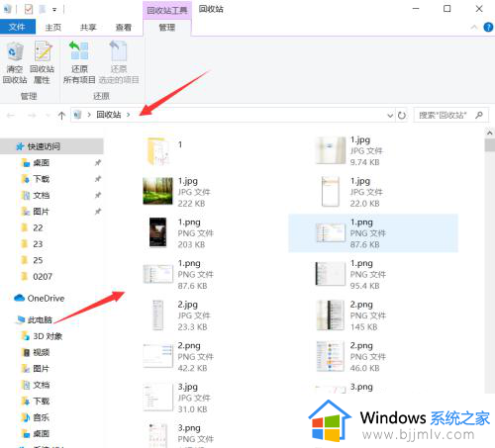Switch to the 查看 ribbon tab
Viewport: 495px width, 448px height.
tap(124, 28)
